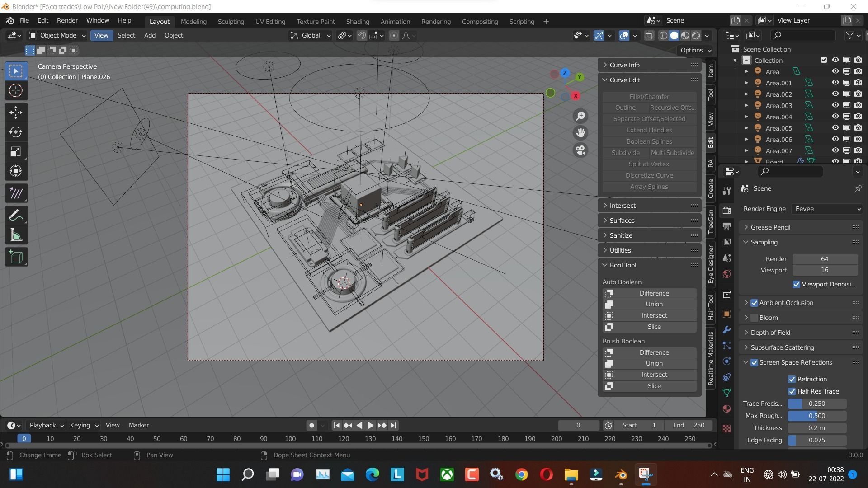Uncheck Collection exclude checkbox
The image size is (868, 488).
point(824,60)
